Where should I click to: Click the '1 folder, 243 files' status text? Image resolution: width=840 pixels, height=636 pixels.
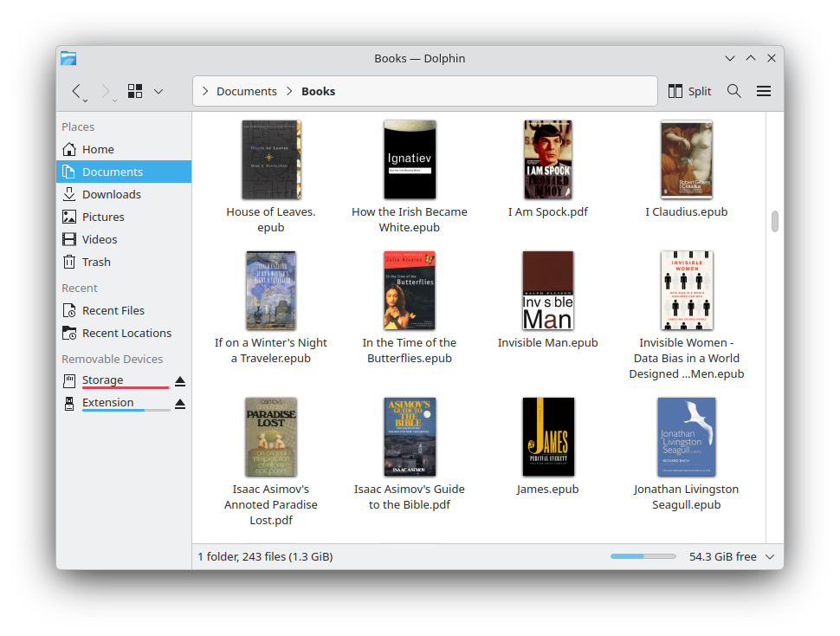point(265,556)
